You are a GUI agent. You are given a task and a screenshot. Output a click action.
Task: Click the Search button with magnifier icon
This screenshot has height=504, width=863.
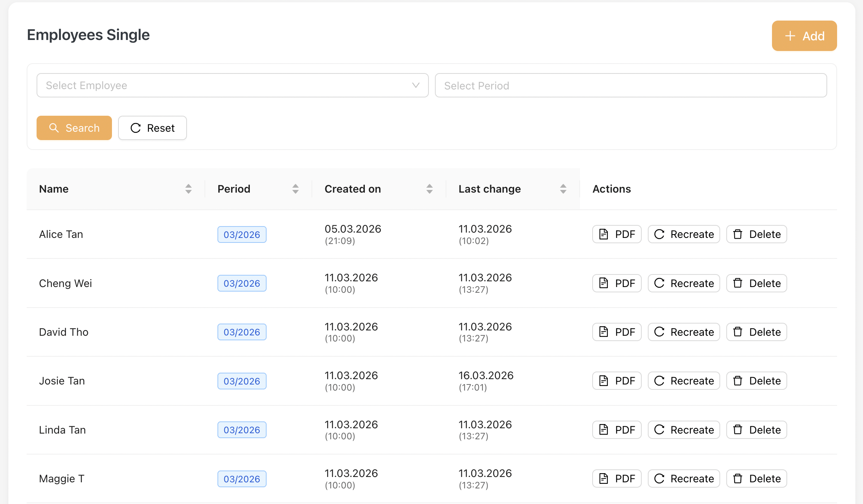point(74,128)
